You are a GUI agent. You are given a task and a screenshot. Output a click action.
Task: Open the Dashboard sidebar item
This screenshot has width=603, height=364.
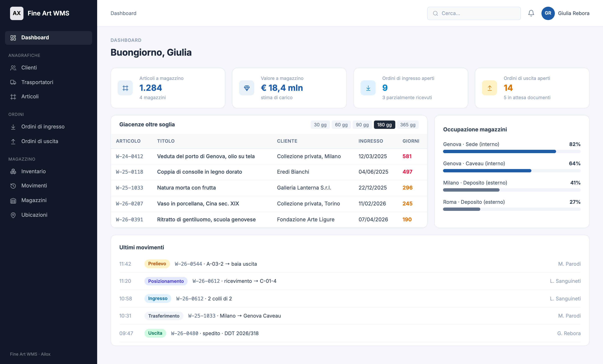click(48, 38)
